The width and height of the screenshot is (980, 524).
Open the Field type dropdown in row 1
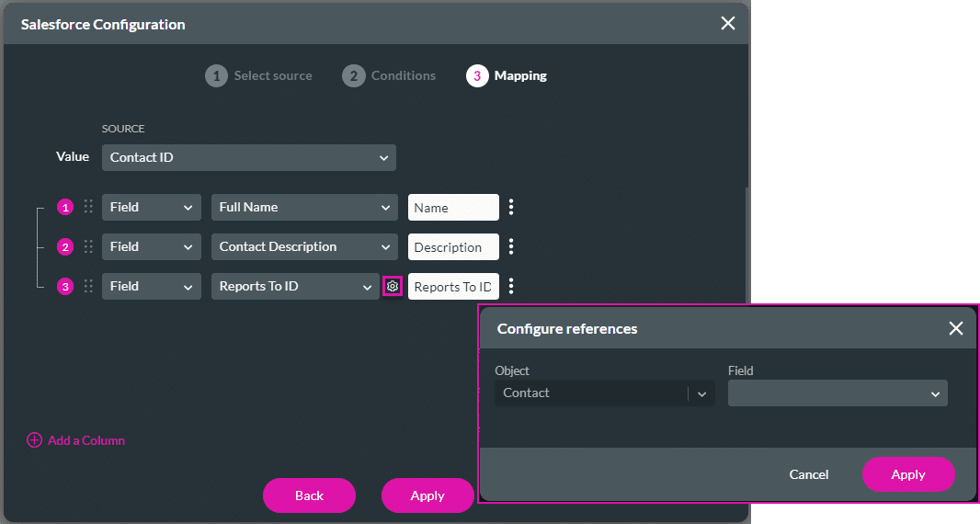click(152, 207)
